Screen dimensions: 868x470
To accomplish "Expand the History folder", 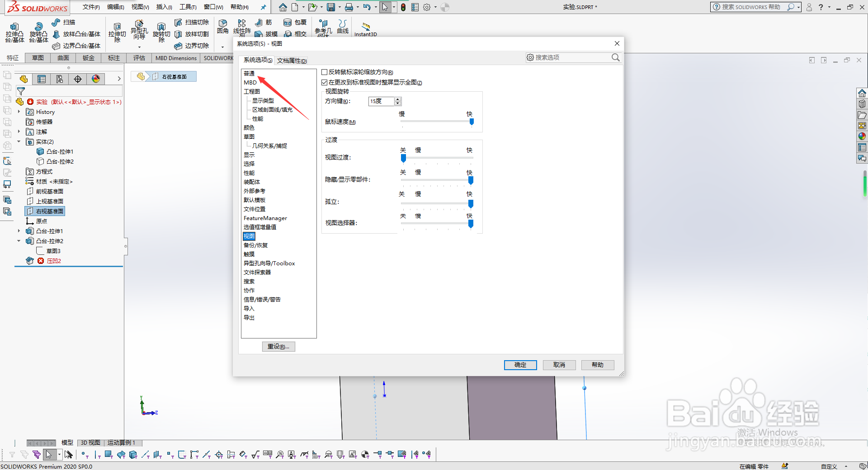I will click(x=18, y=112).
